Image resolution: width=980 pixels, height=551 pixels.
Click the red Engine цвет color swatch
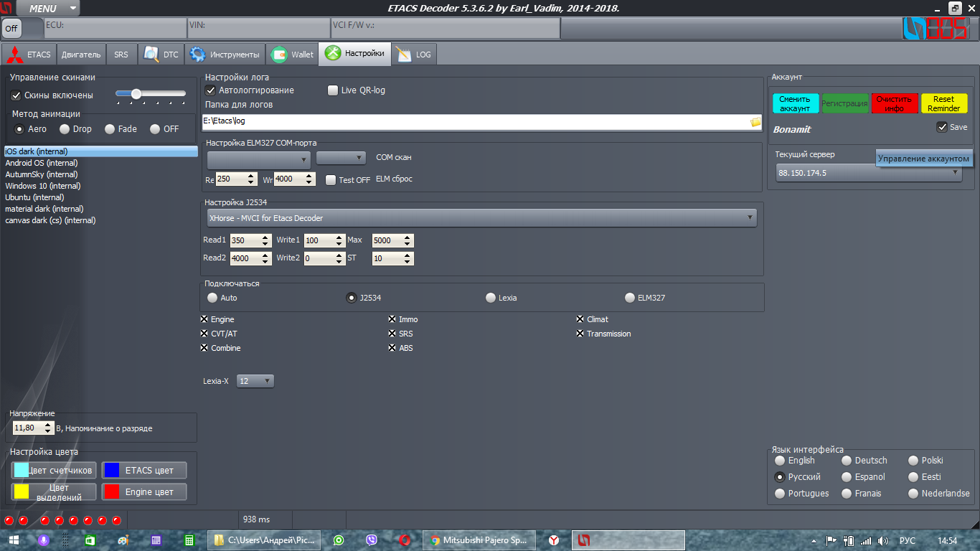pyautogui.click(x=111, y=491)
